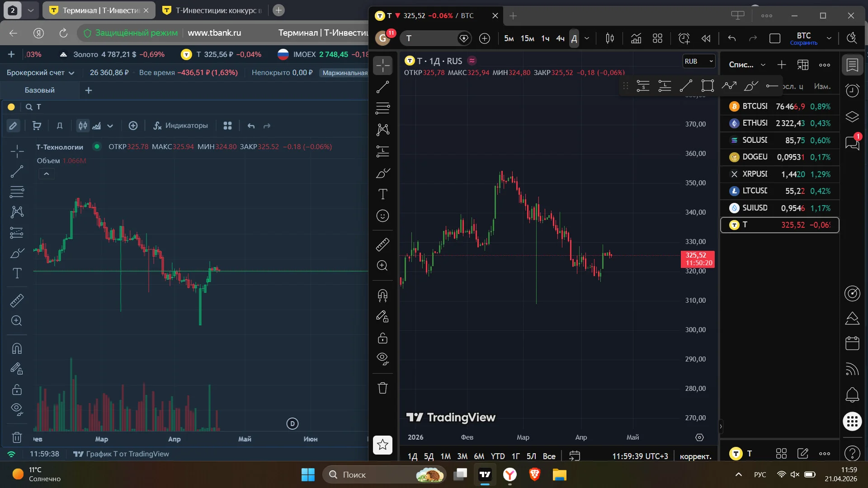
Task: Select the text annotation tool in TradingView window
Action: tap(382, 194)
